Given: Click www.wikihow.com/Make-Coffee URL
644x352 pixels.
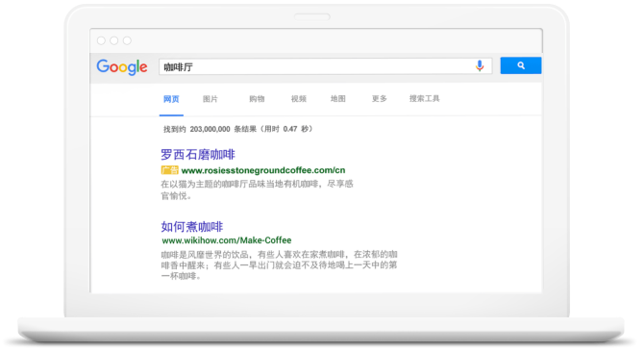Looking at the screenshot, I should (227, 240).
